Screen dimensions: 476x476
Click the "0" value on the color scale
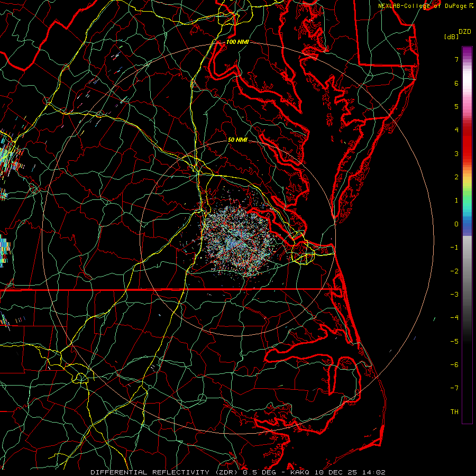tap(456, 224)
